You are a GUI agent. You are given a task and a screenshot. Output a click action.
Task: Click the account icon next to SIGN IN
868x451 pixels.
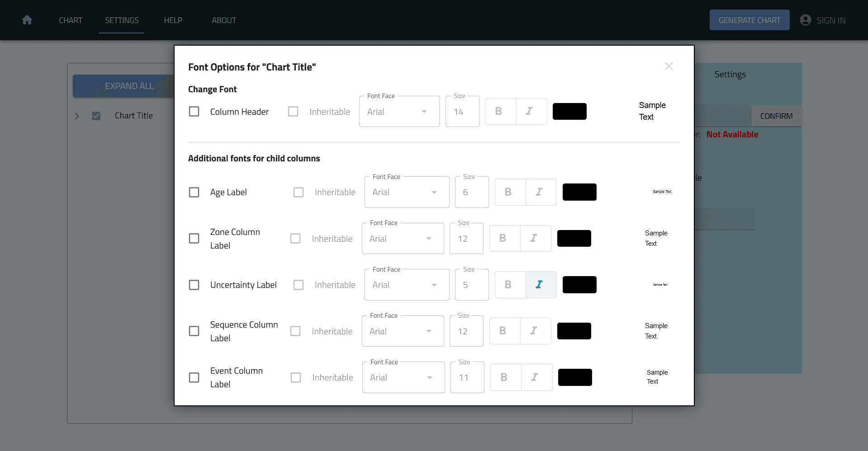(806, 20)
